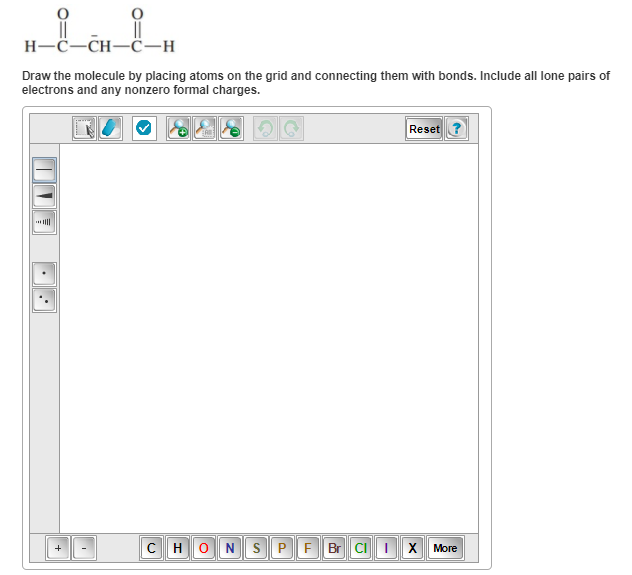Select the wedge bond tool
Image resolution: width=632 pixels, height=575 pixels.
tap(44, 196)
